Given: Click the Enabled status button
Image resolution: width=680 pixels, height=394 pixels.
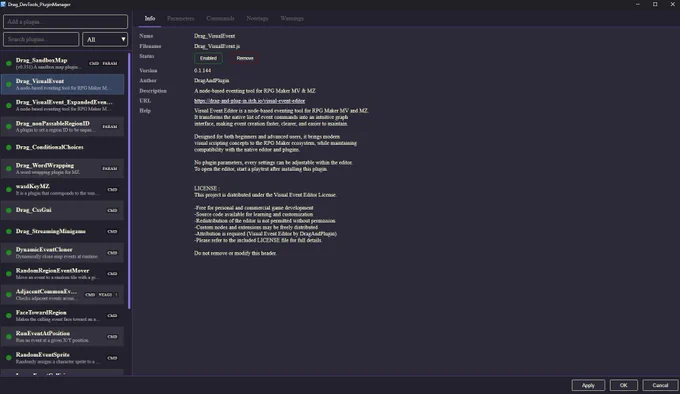Looking at the screenshot, I should point(208,58).
